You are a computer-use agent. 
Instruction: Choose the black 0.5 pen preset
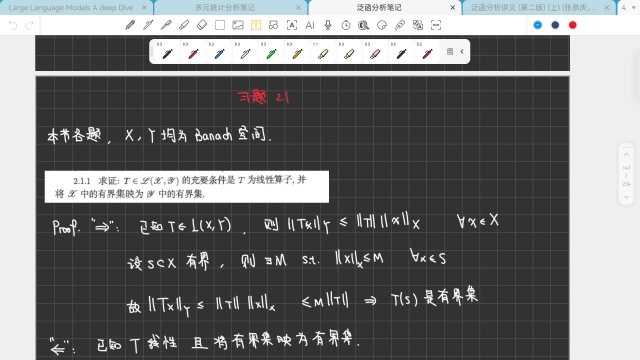click(x=401, y=52)
